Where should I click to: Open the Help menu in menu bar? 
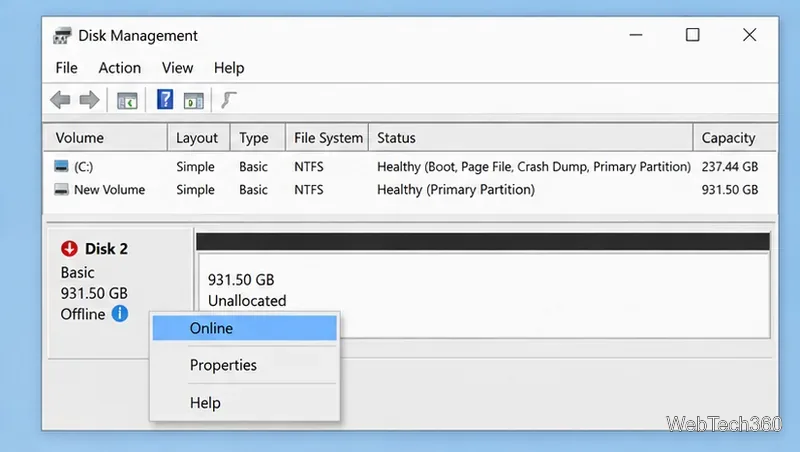pyautogui.click(x=229, y=68)
